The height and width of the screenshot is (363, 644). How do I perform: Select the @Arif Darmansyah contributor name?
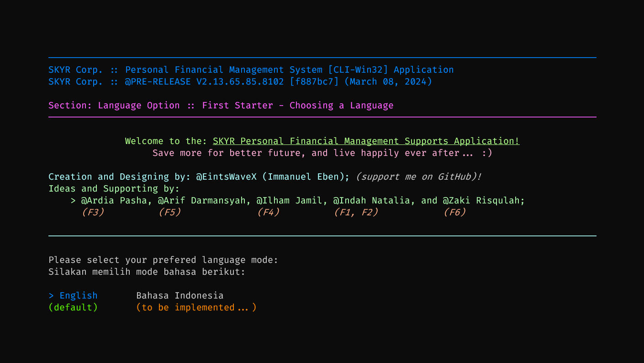point(202,200)
